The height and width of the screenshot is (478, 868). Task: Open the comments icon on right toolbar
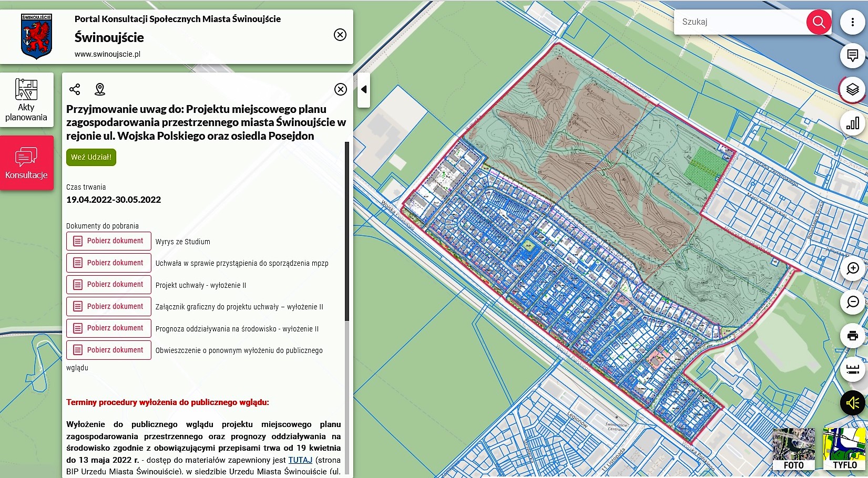point(852,55)
